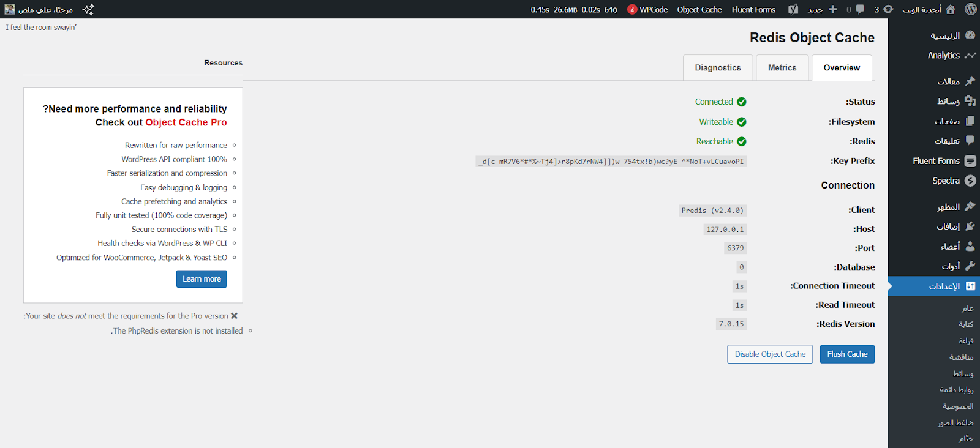Click the Connected status text
The image size is (980, 448).
coord(714,102)
